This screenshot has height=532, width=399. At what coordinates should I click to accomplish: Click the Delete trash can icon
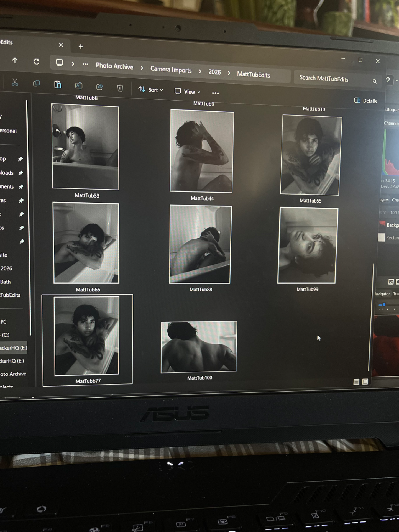(120, 88)
